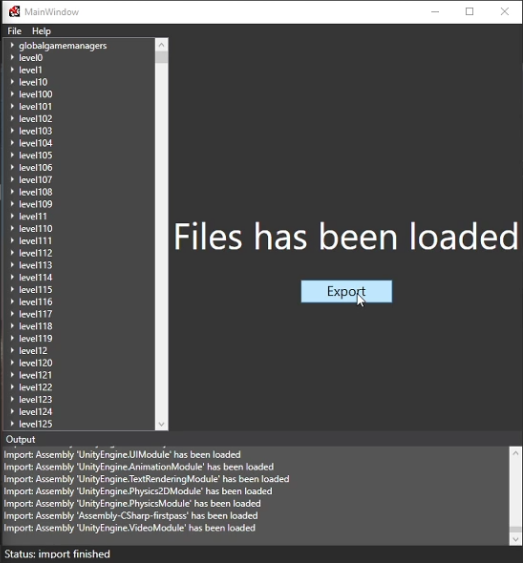The height and width of the screenshot is (563, 523).
Task: Expand the level11 tree node
Action: (12, 216)
